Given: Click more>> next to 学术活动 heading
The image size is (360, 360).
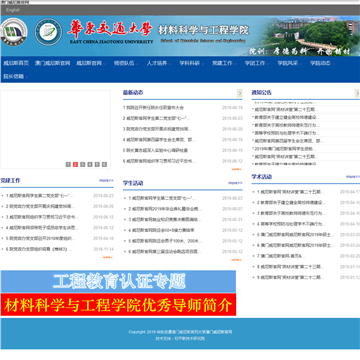Looking at the screenshot, I should [353, 176].
